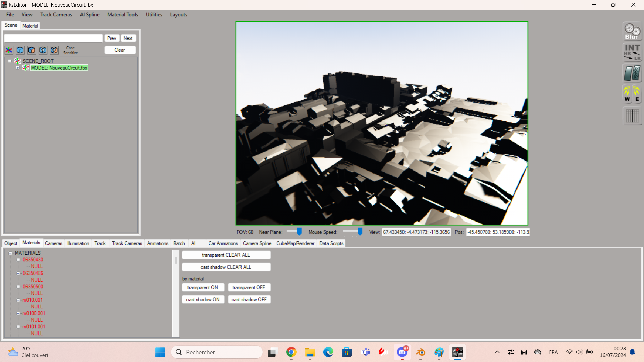Click the Pos coordinates field
The width and height of the screenshot is (644, 362).
pos(498,232)
